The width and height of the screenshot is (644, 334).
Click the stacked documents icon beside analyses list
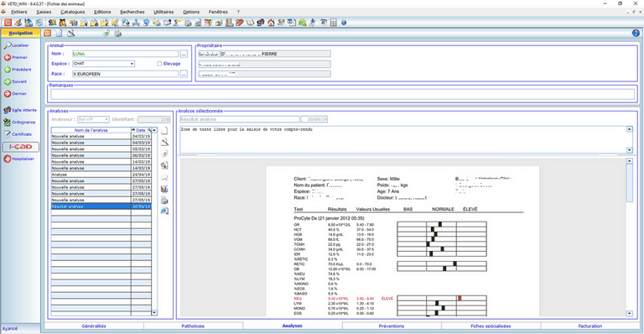164,165
